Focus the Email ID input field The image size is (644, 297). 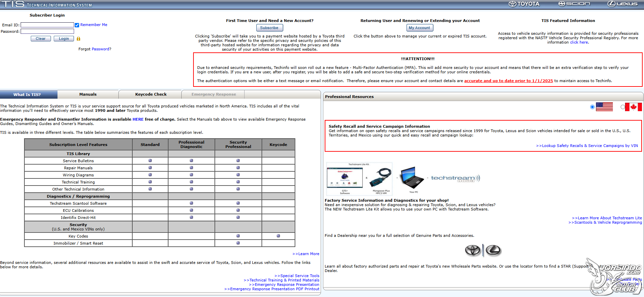pyautogui.click(x=47, y=25)
